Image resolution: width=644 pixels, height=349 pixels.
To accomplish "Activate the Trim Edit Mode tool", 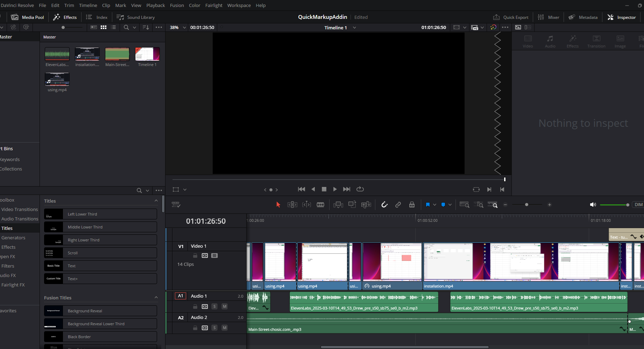I will coord(292,205).
